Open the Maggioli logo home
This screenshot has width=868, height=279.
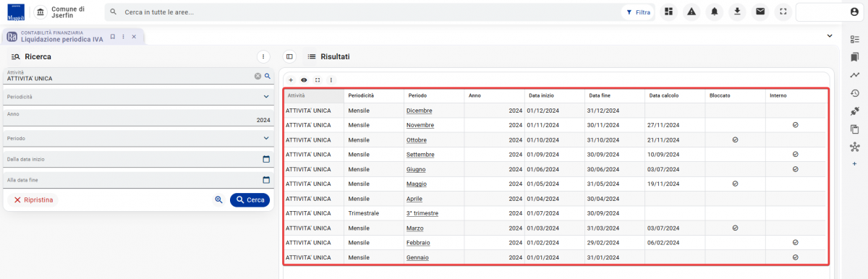point(15,12)
